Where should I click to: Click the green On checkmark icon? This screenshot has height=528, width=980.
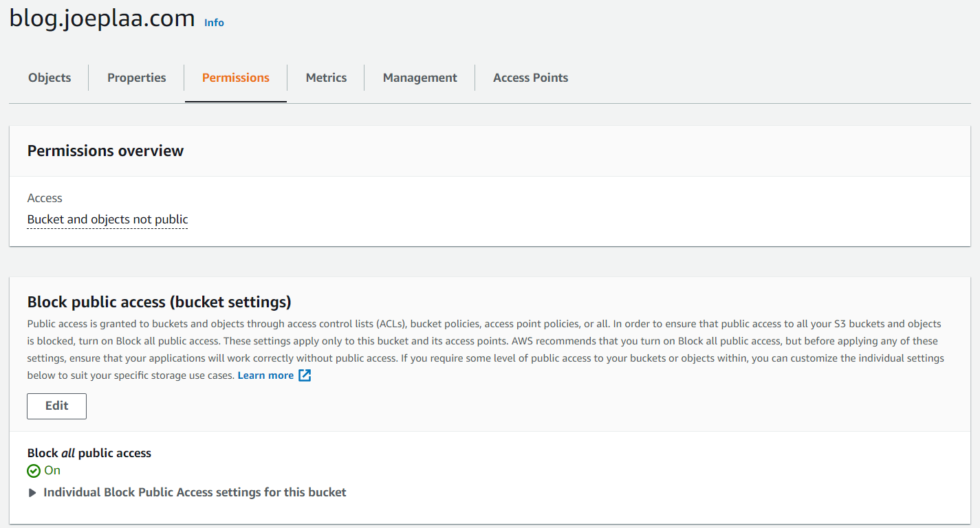(x=34, y=471)
